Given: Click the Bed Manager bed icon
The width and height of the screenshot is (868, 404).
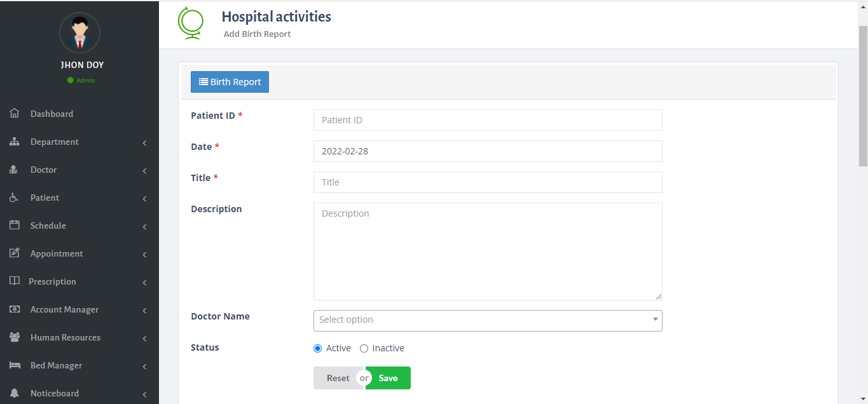Looking at the screenshot, I should pyautogui.click(x=14, y=365).
